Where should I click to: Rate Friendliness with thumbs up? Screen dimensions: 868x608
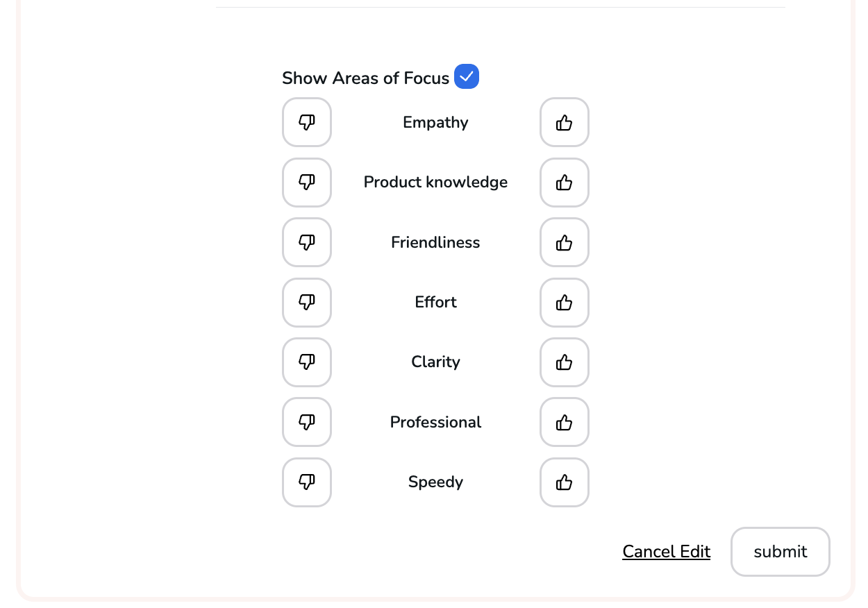565,242
